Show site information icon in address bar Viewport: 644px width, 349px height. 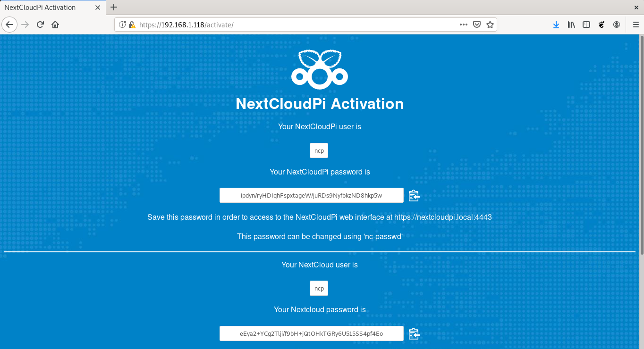(x=122, y=25)
